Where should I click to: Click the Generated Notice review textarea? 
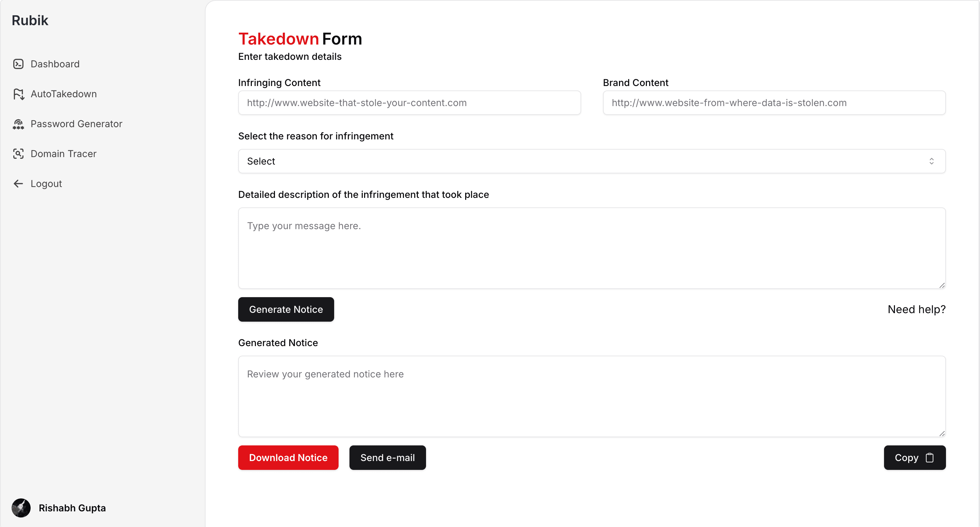point(592,396)
